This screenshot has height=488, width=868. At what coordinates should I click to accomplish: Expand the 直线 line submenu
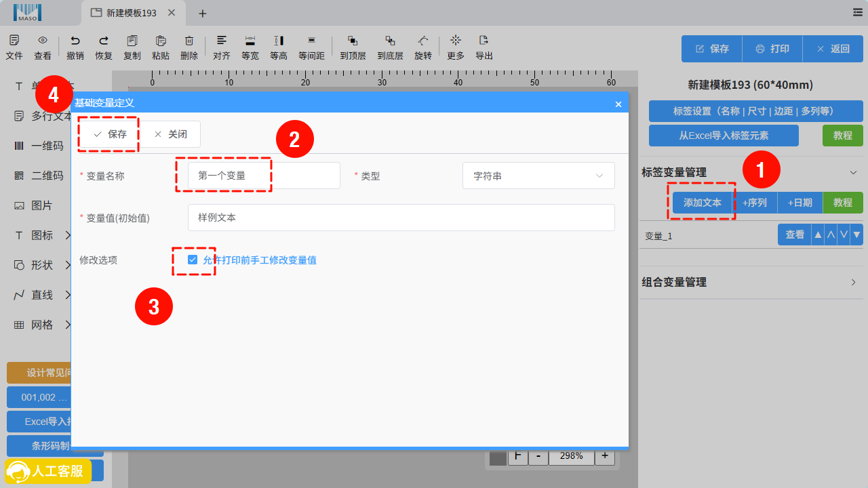click(68, 295)
